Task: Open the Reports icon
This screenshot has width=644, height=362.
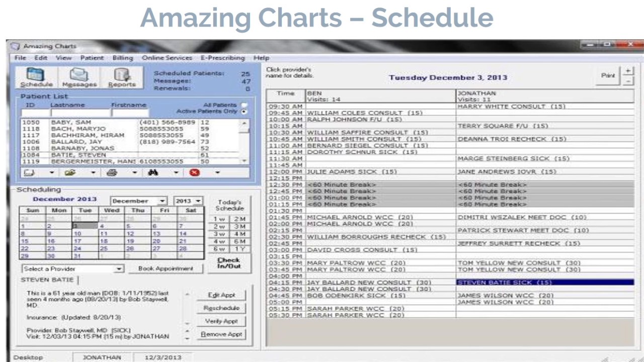Action: 122,77
